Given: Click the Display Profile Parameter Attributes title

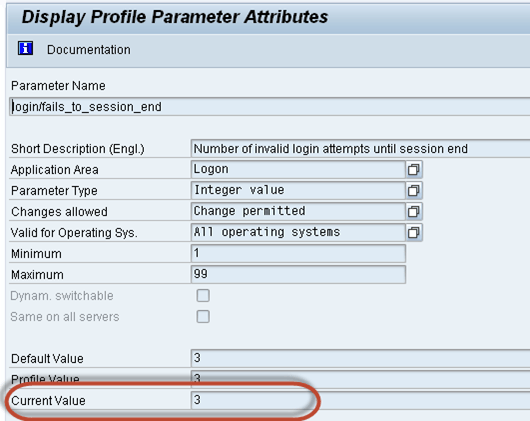Looking at the screenshot, I should coord(175,17).
